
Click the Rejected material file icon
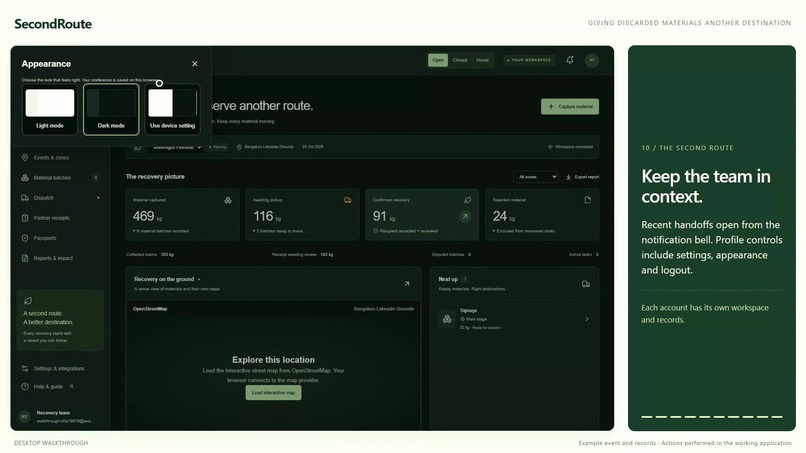pyautogui.click(x=588, y=200)
